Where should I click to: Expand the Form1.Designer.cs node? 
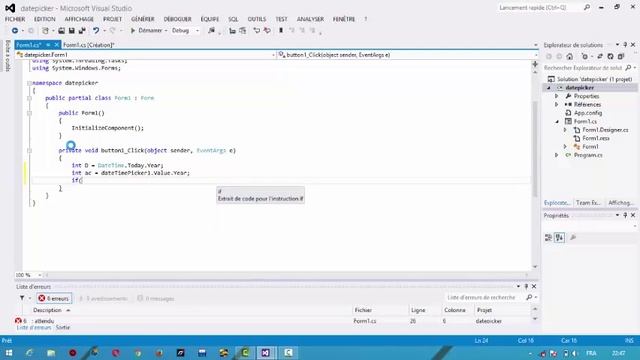pos(565,130)
